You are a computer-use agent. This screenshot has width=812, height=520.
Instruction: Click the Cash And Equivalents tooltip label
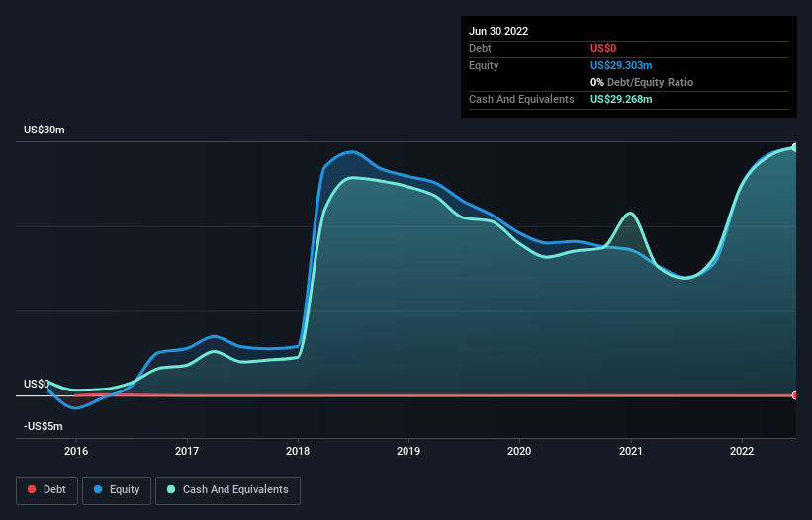pyautogui.click(x=521, y=99)
